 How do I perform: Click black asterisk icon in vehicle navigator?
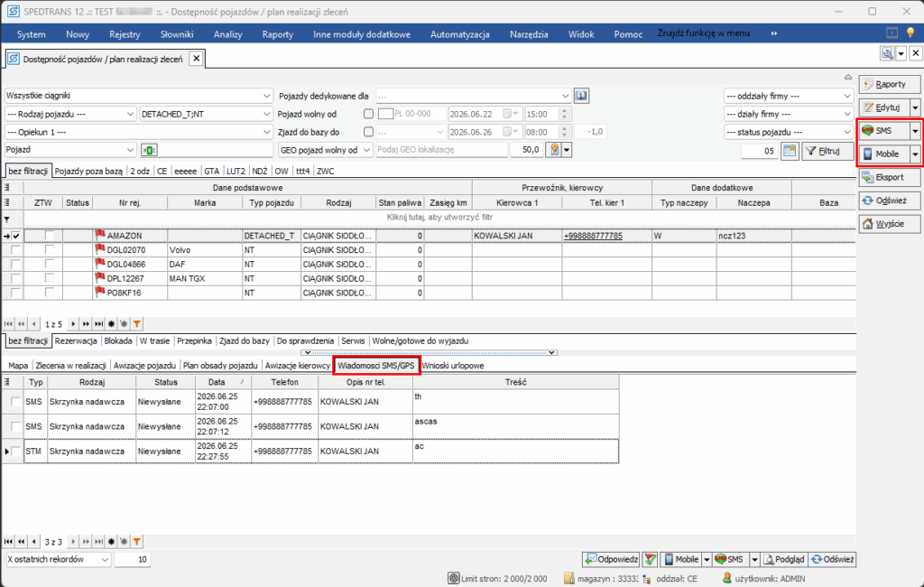[x=111, y=324]
